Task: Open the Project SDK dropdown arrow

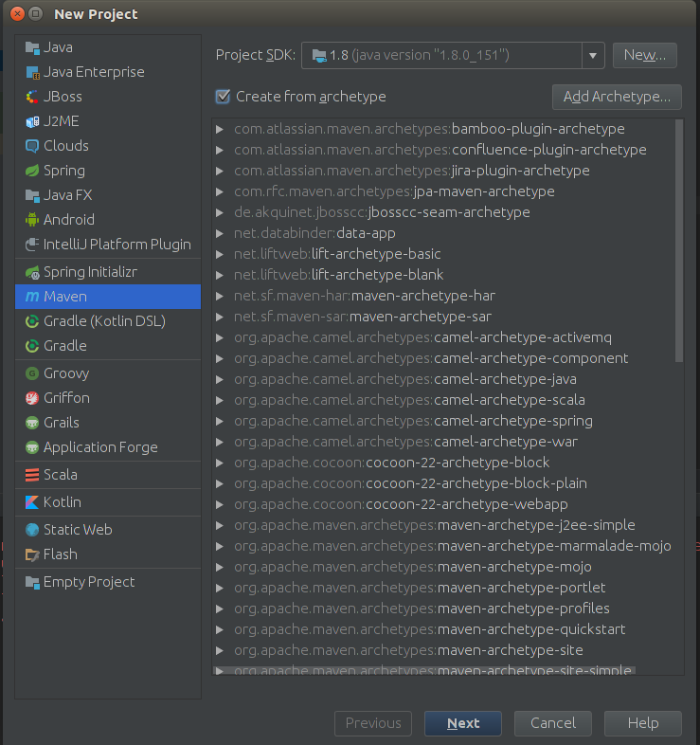Action: coord(593,56)
